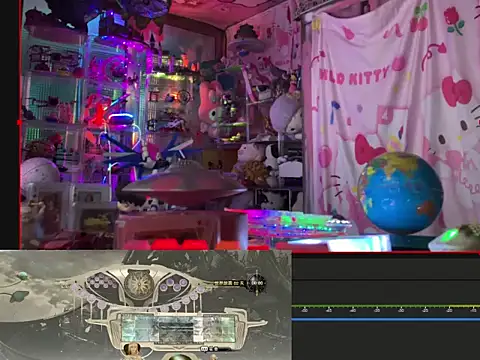Click the world day counter label
The image size is (480, 360).
229,283
